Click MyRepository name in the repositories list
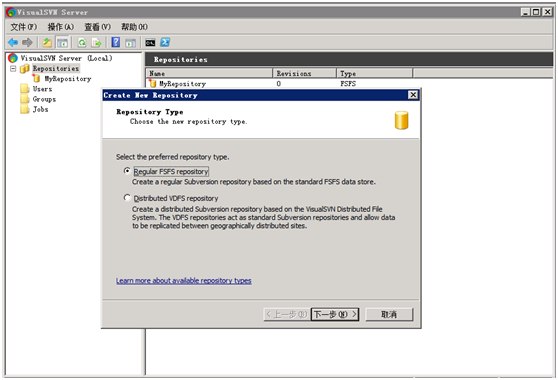This screenshot has width=558, height=380. pyautogui.click(x=182, y=84)
